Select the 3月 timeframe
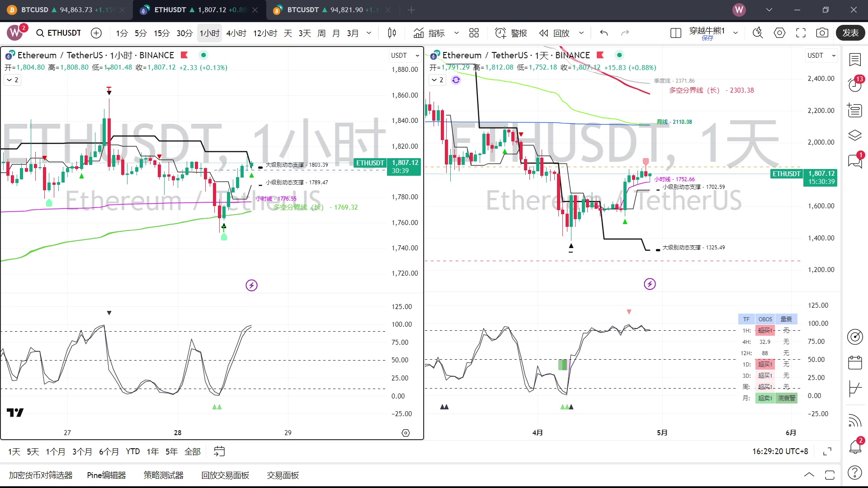This screenshot has height=488, width=868. 353,33
